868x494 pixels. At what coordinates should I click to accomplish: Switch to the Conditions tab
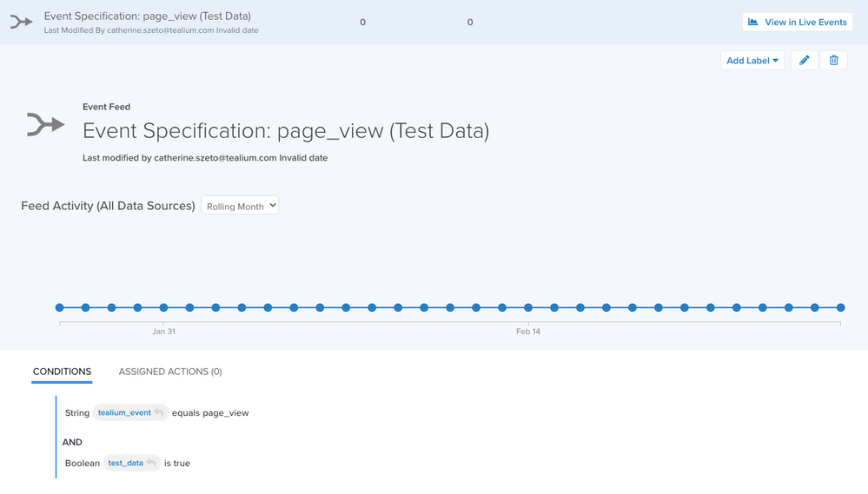pos(62,372)
